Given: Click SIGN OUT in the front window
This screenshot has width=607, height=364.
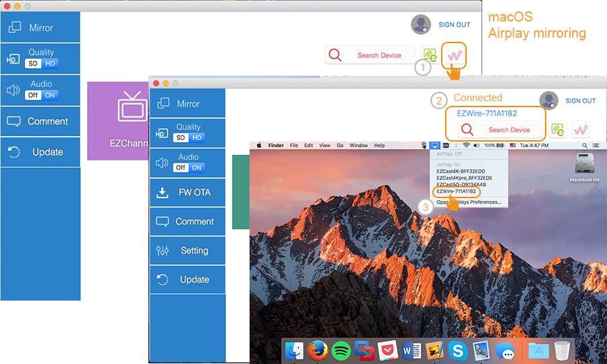Looking at the screenshot, I should [580, 101].
